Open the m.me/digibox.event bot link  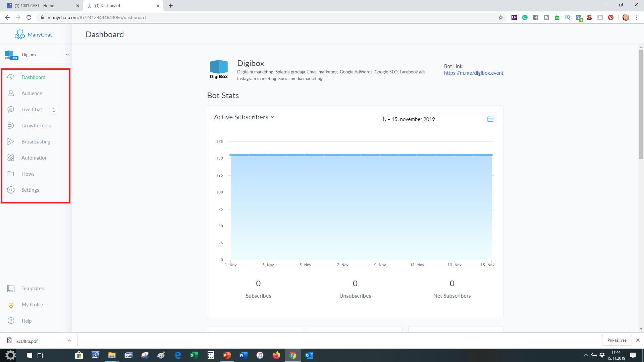click(473, 73)
